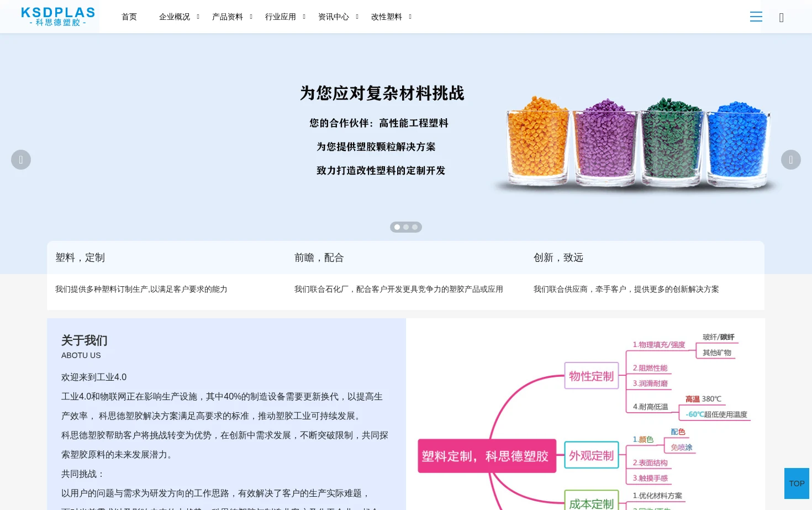Expand the 改性塑料 submenu arrow
Screen dimensions: 812x510
tap(410, 17)
